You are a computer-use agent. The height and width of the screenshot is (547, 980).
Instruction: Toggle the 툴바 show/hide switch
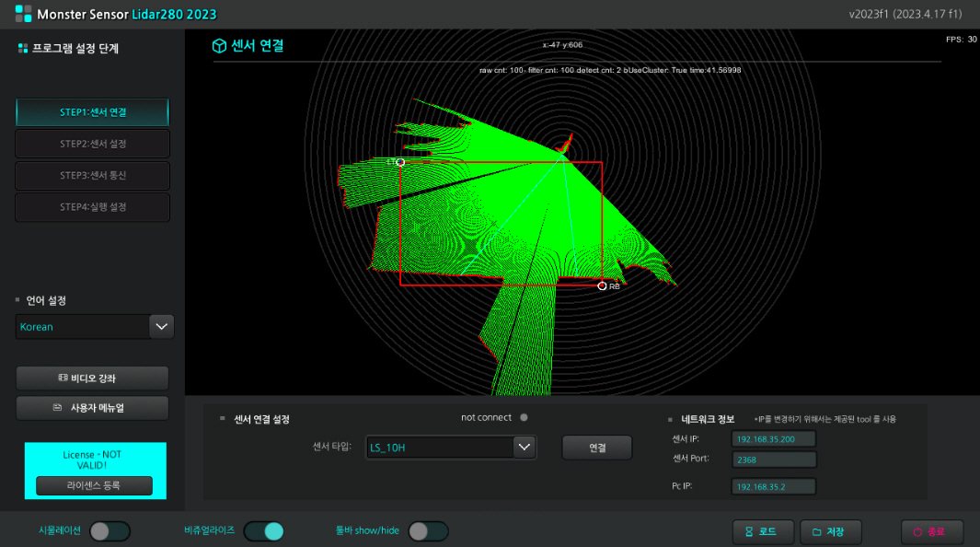click(429, 531)
